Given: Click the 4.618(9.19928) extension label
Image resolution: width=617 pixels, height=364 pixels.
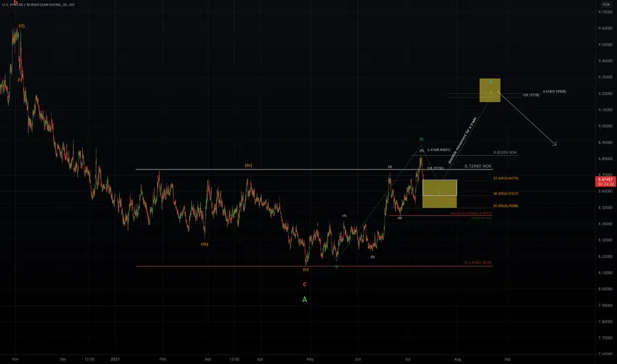Looking at the screenshot, I should click(554, 92).
